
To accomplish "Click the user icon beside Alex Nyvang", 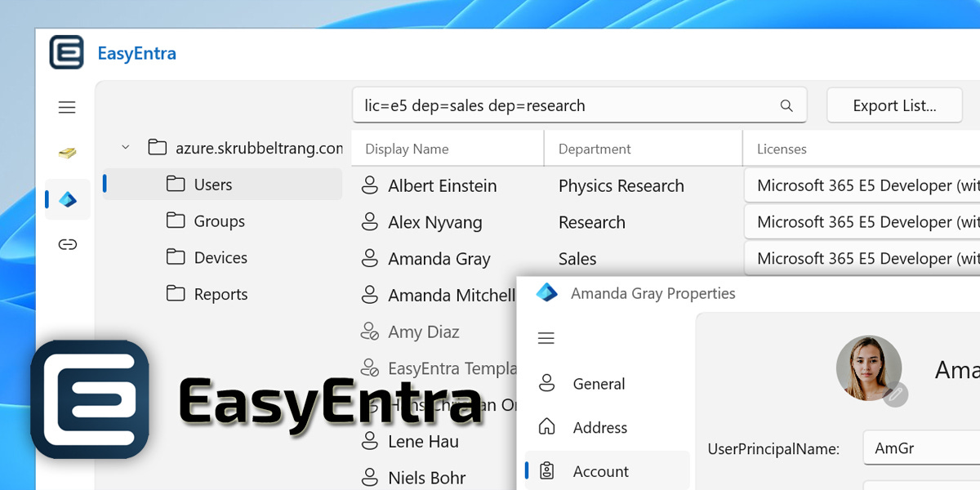I will (x=370, y=222).
